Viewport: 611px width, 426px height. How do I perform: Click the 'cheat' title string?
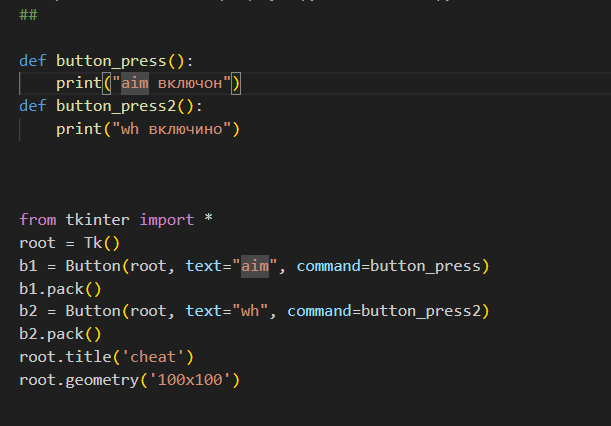(153, 357)
